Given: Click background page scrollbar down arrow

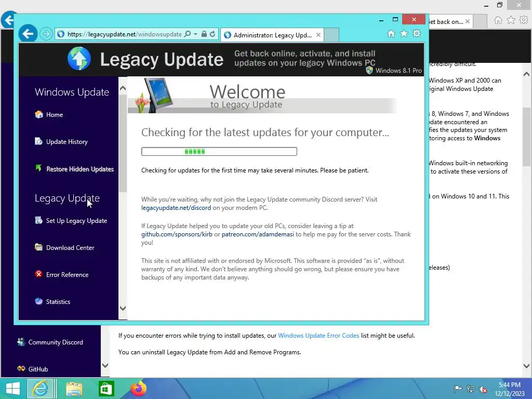Looking at the screenshot, I should [527, 366].
